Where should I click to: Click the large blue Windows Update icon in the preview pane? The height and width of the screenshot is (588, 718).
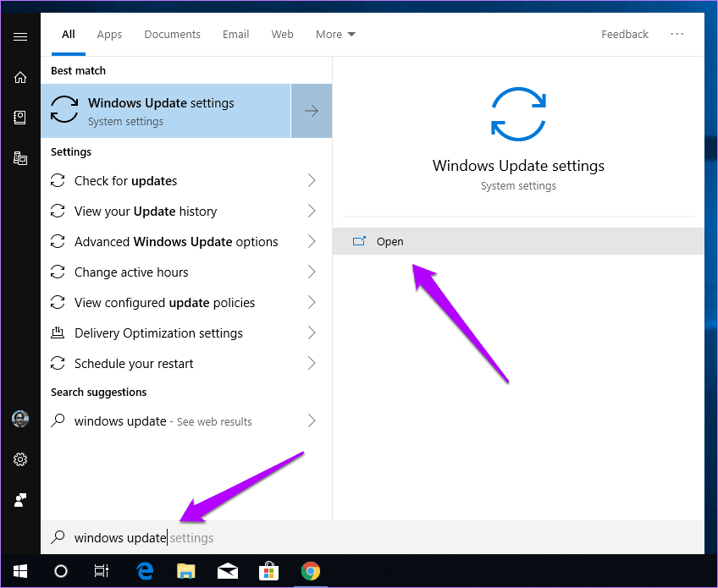(x=518, y=114)
